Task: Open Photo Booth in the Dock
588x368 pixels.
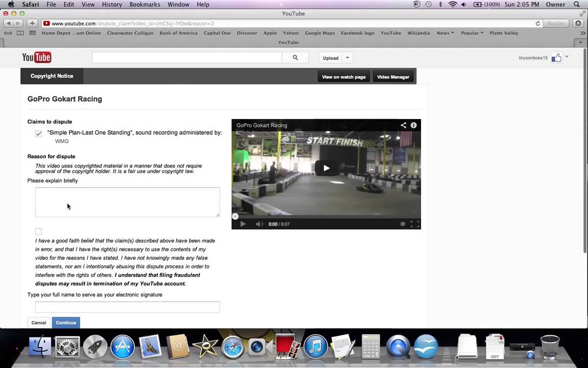Action: tap(287, 346)
